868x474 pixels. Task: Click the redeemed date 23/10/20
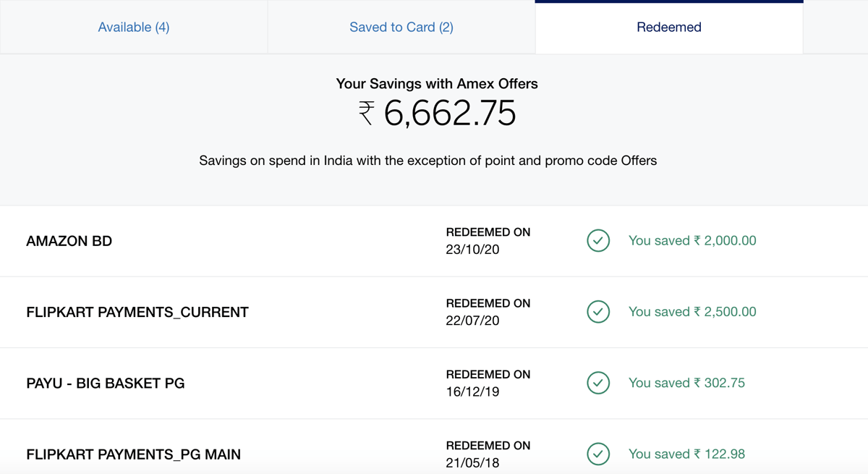[x=472, y=250]
